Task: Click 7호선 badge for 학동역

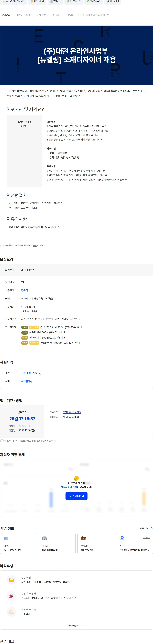Action: [x=25, y=333]
